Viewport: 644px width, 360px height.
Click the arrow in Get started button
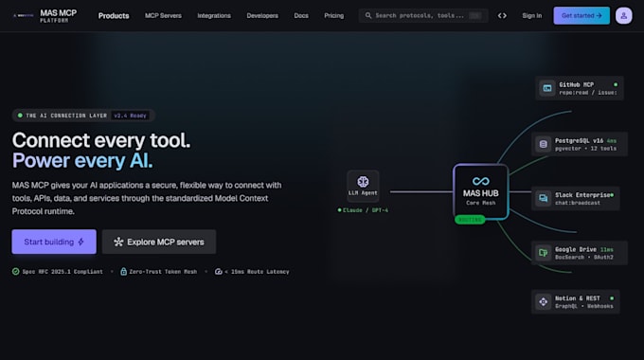click(599, 15)
